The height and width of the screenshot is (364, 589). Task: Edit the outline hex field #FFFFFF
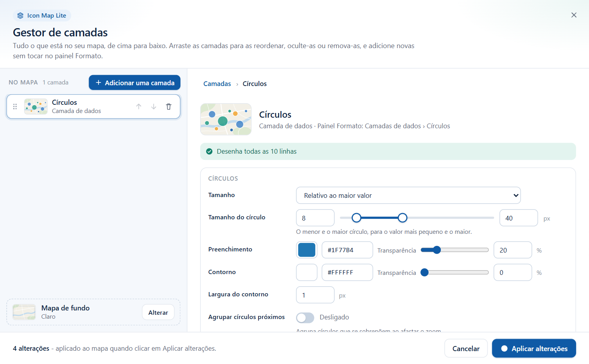(x=347, y=273)
